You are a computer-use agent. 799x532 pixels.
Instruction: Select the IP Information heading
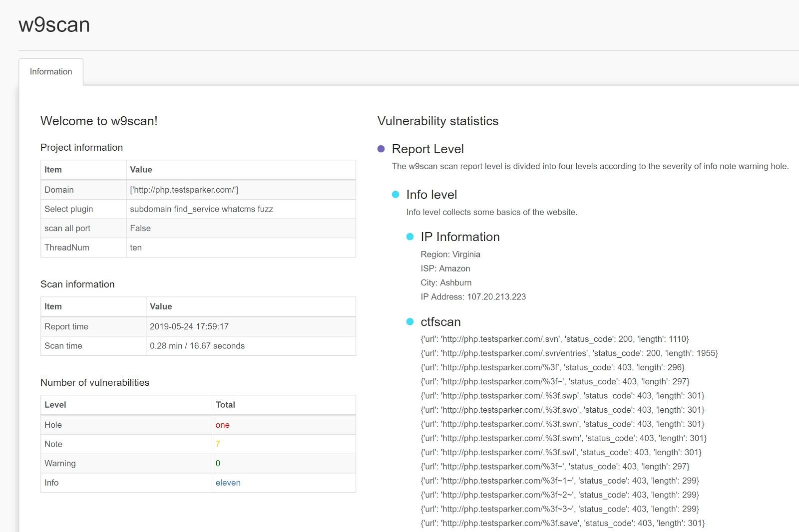pos(460,237)
